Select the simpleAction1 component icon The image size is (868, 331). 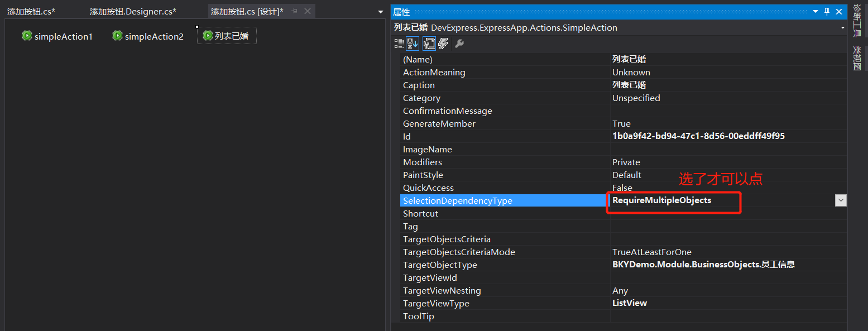tap(27, 36)
